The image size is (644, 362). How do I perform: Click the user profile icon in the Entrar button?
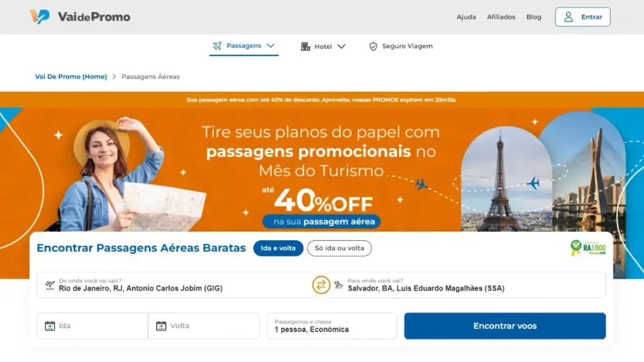click(x=569, y=17)
